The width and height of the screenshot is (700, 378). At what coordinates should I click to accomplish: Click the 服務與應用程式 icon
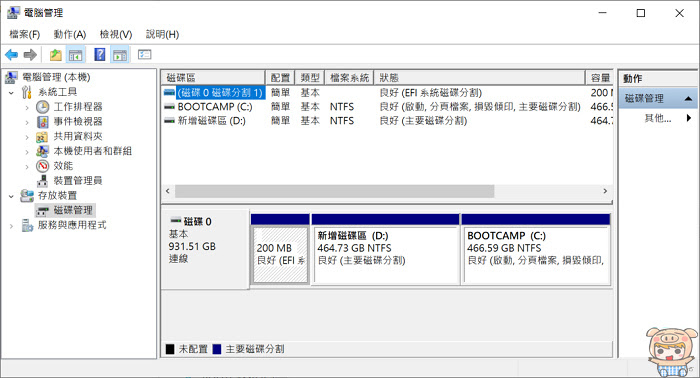click(x=27, y=225)
